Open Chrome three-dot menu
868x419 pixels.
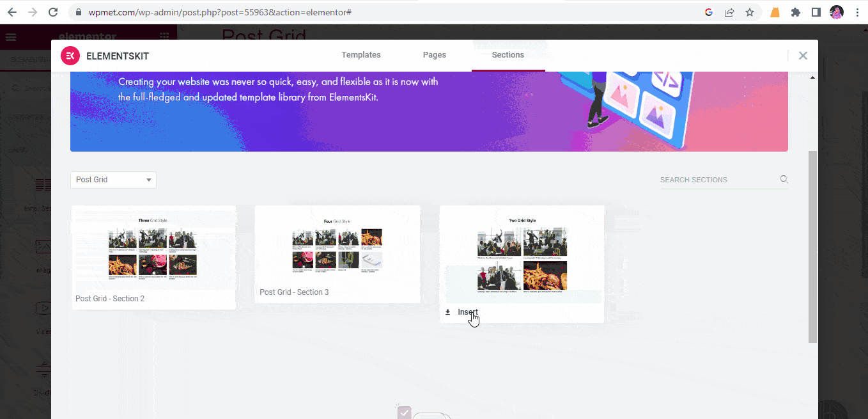click(x=857, y=12)
